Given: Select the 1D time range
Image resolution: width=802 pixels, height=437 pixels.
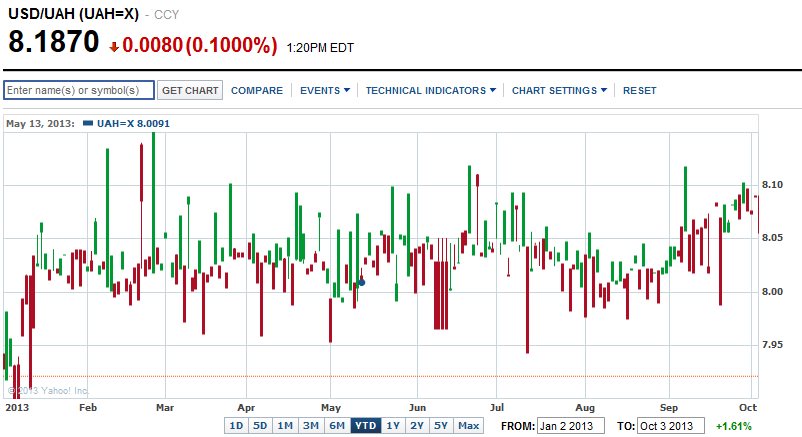Looking at the screenshot, I should [236, 426].
